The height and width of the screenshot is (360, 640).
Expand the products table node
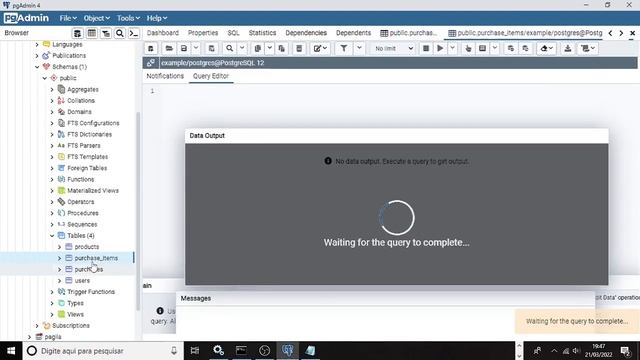click(x=59, y=247)
